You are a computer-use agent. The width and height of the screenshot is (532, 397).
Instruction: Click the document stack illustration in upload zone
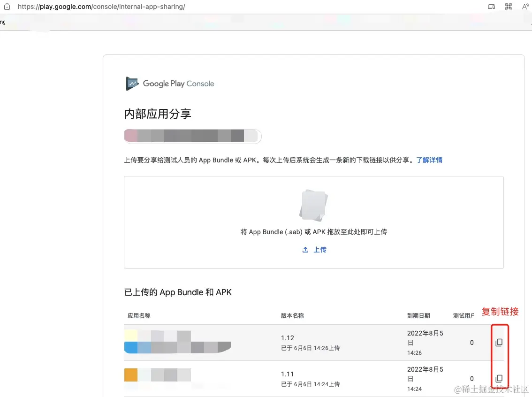pos(313,205)
